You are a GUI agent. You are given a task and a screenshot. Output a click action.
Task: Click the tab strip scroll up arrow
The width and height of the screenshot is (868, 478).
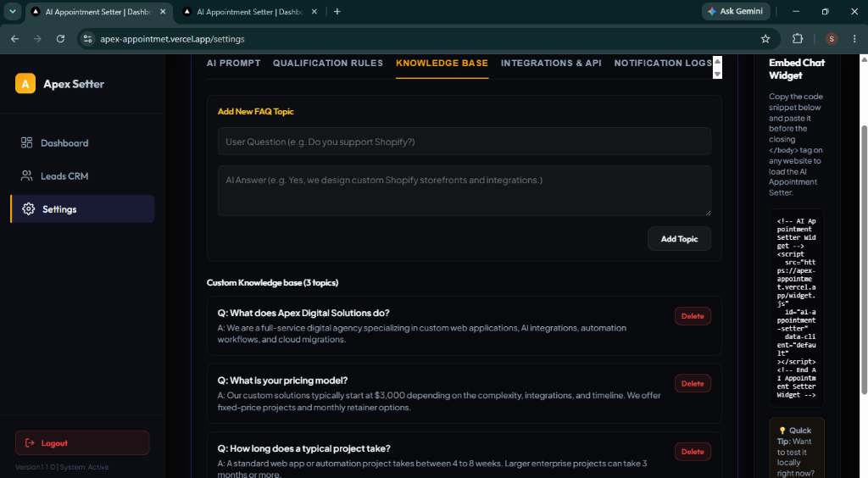(717, 61)
